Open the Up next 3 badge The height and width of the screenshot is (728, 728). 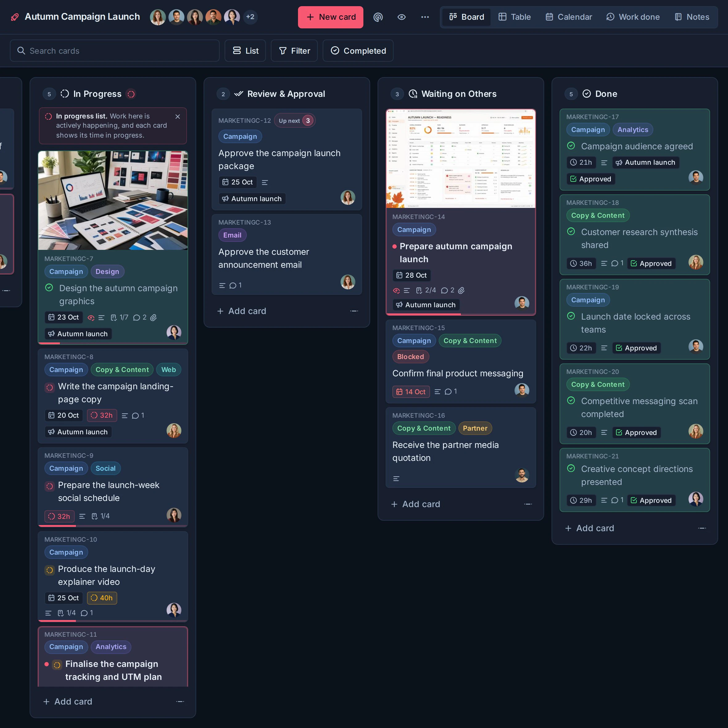tap(295, 121)
